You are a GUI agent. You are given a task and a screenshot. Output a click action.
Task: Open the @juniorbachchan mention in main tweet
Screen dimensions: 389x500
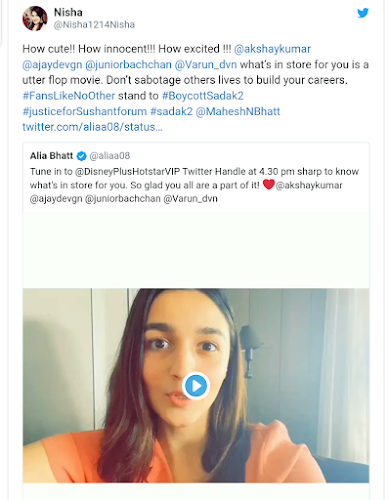[x=129, y=65]
